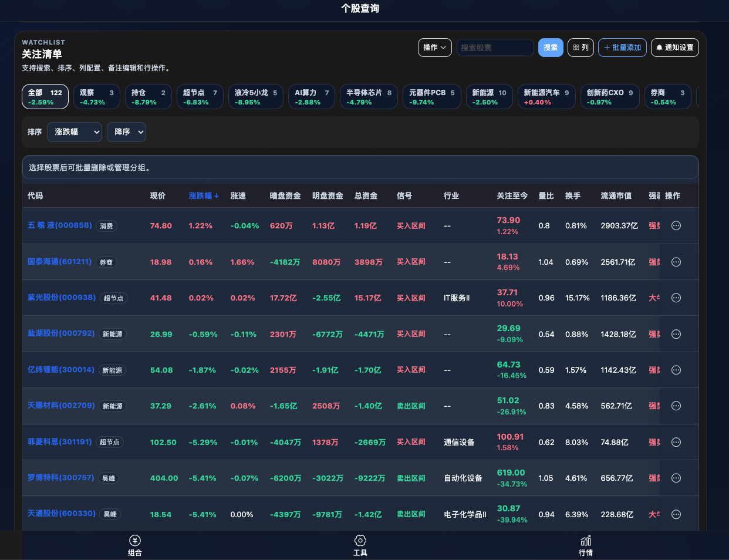Open the 操作 dropdown menu

coord(435,48)
